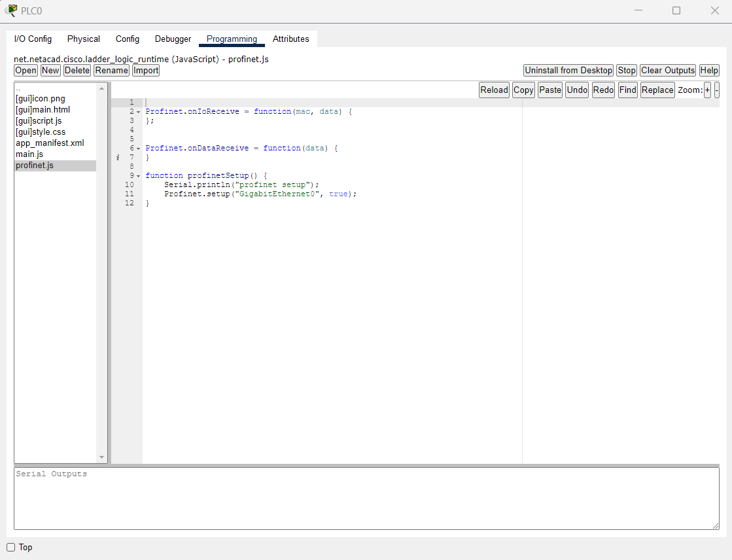Click the Clear Outputs button

point(667,71)
